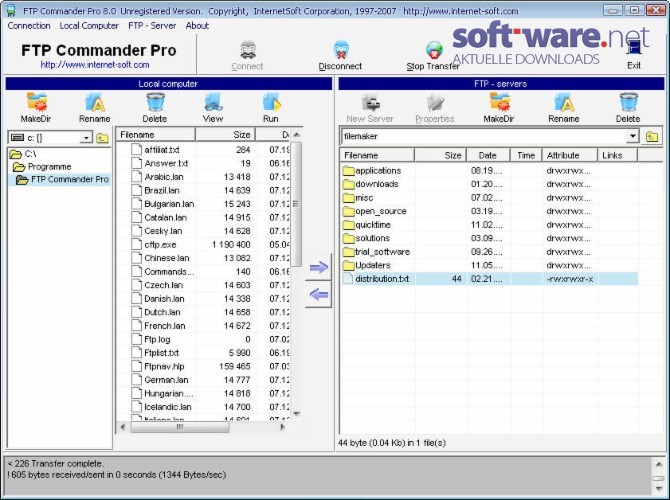Open the internet-soft.com link under logo
670x500 pixels.
point(95,65)
